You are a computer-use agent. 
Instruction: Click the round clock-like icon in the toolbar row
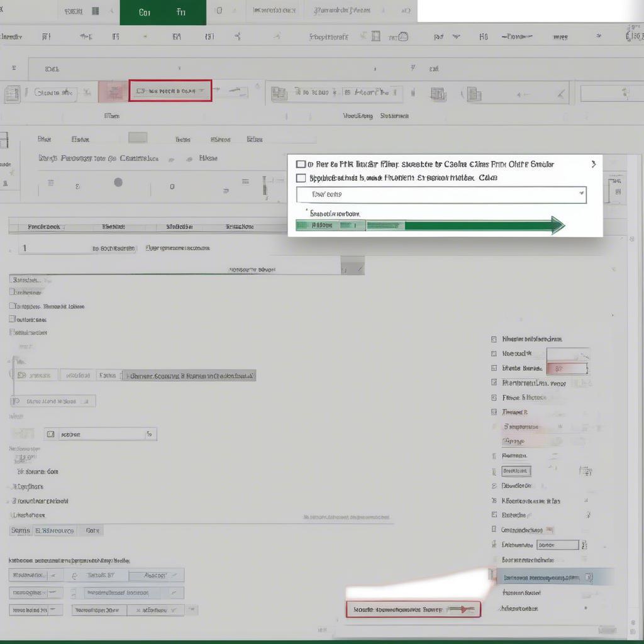[403, 37]
